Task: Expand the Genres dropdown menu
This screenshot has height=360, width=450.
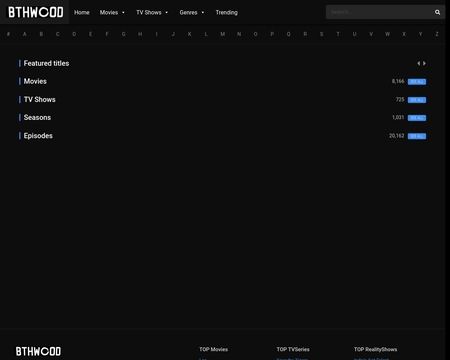Action: pyautogui.click(x=192, y=12)
